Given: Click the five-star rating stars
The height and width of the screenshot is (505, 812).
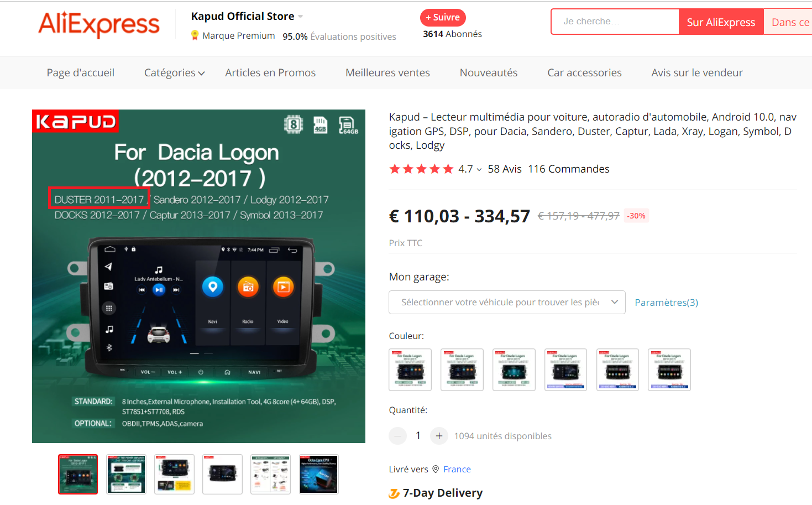Looking at the screenshot, I should pos(421,169).
